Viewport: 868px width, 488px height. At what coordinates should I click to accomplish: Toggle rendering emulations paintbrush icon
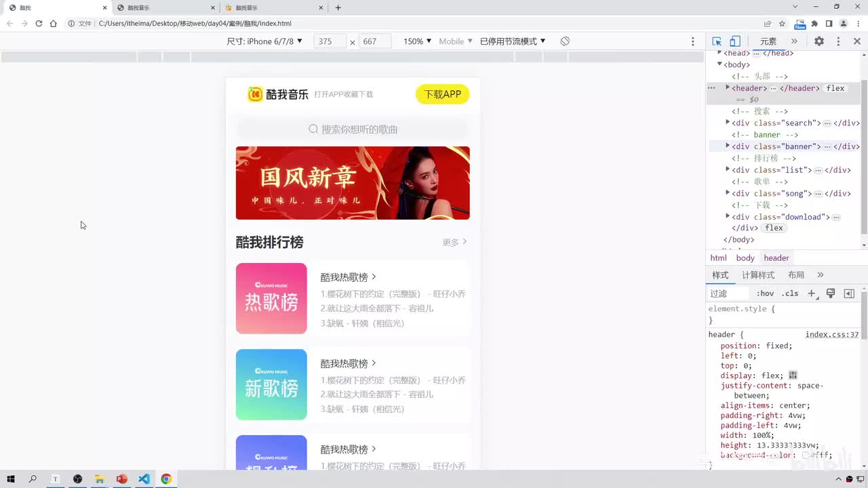(831, 293)
